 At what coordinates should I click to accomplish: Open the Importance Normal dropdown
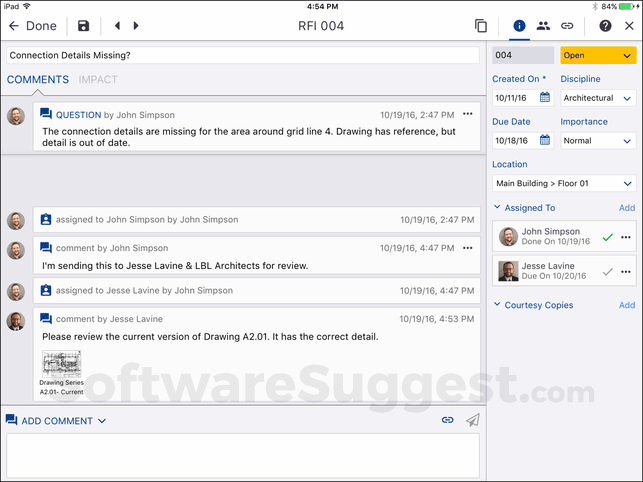point(598,141)
